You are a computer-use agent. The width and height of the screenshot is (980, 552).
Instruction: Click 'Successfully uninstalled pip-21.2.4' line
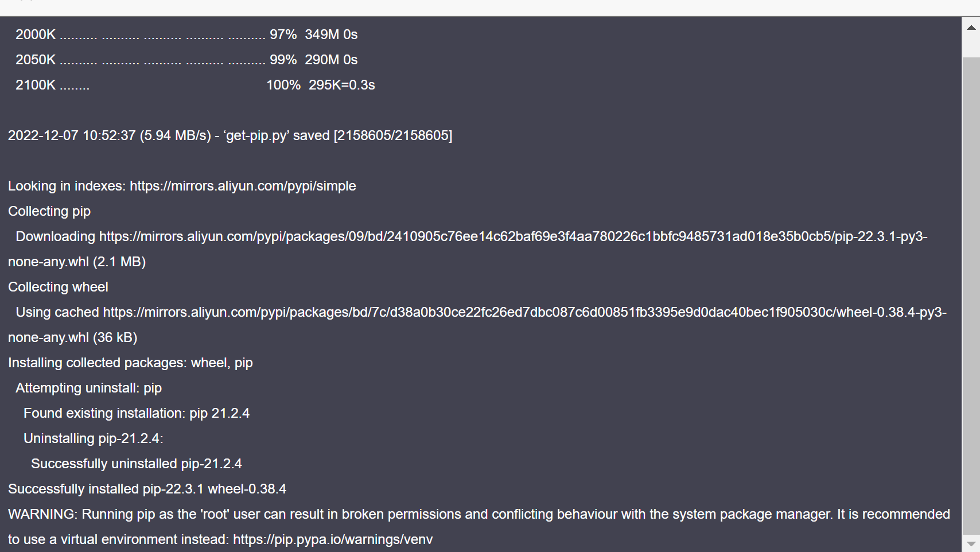(x=137, y=464)
